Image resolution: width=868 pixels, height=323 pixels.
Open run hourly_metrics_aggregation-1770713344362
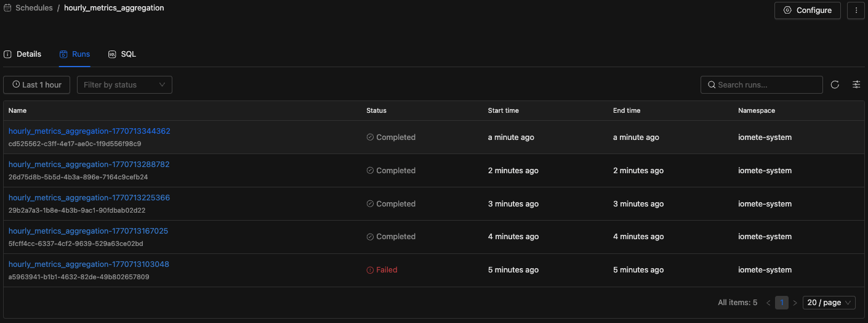click(x=89, y=131)
